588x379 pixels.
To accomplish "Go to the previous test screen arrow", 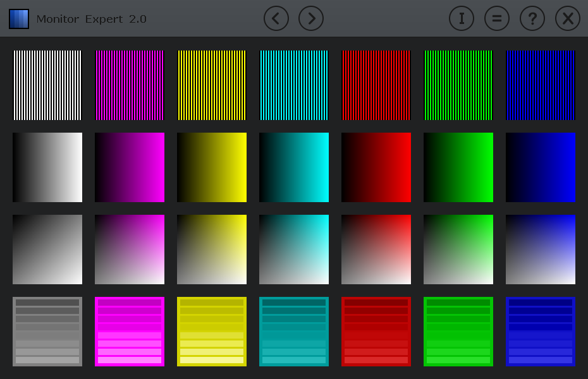I will tap(276, 18).
